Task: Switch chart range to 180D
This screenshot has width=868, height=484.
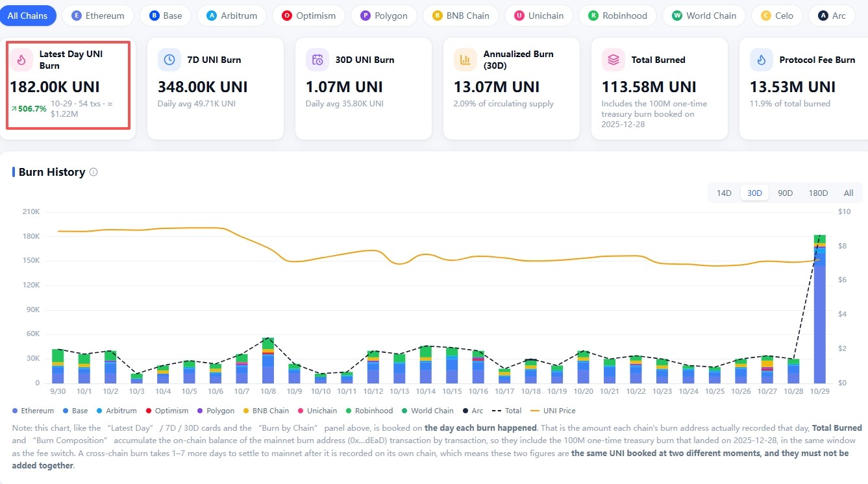Action: (818, 193)
